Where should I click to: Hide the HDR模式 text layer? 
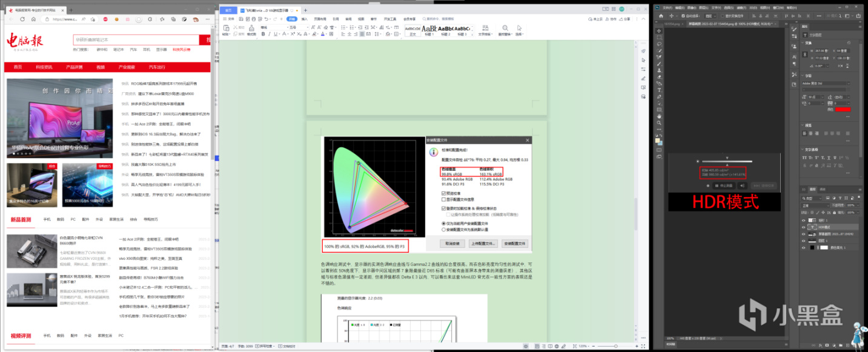(804, 227)
